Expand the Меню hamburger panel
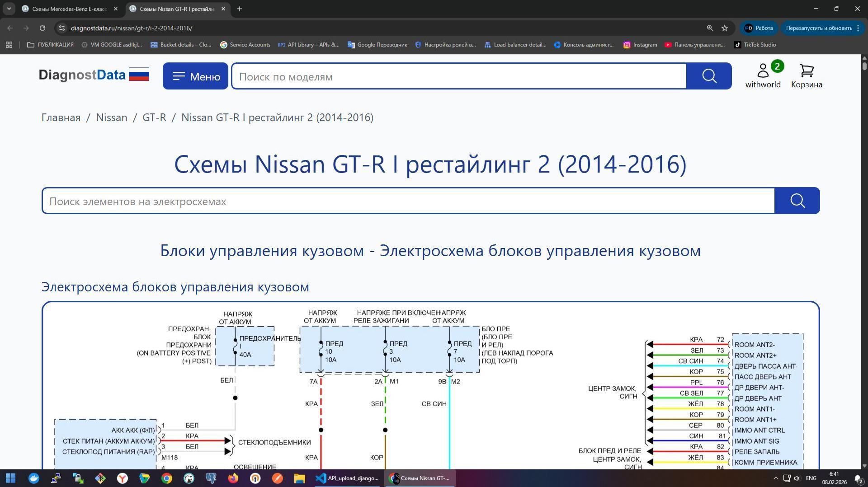The height and width of the screenshot is (487, 868). [x=195, y=76]
